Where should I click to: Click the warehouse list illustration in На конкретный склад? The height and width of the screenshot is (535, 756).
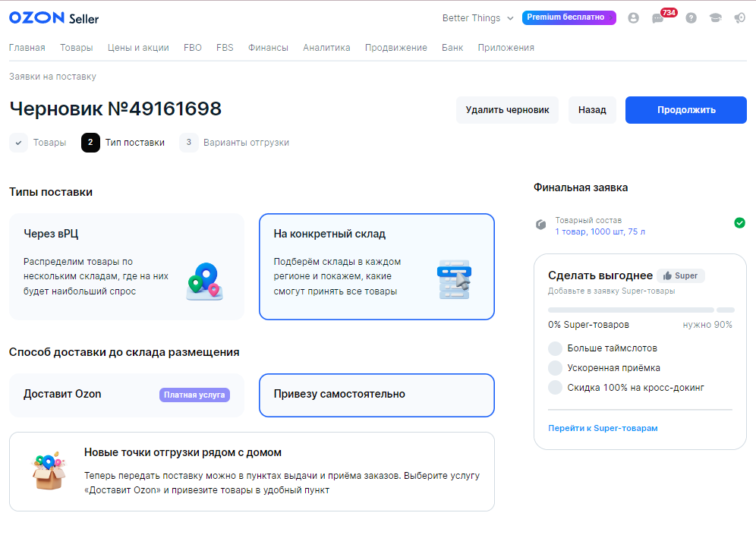point(454,279)
